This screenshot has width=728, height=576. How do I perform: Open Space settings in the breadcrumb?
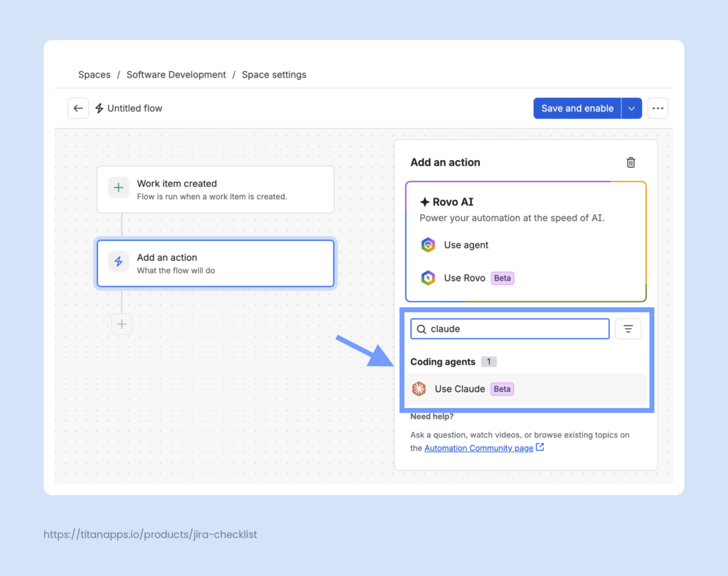[x=274, y=75]
